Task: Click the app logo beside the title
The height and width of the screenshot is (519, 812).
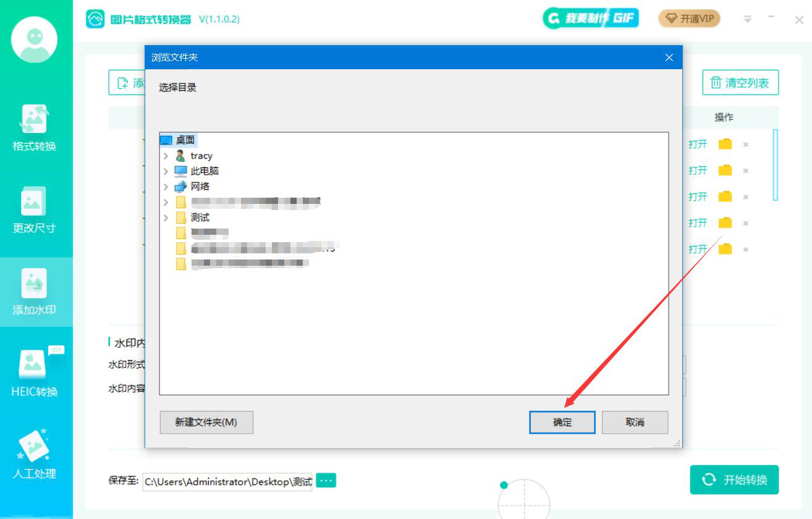Action: click(x=95, y=19)
